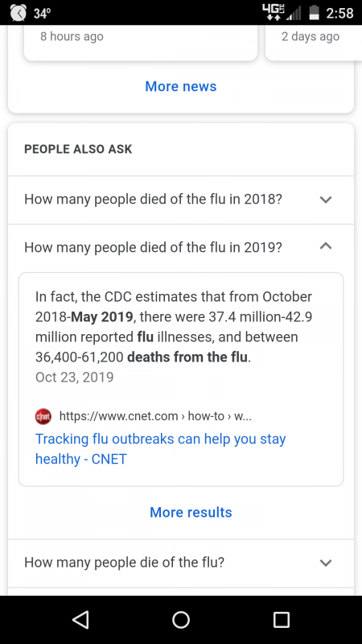Tap the 2:58 clock in status bar

(x=339, y=13)
